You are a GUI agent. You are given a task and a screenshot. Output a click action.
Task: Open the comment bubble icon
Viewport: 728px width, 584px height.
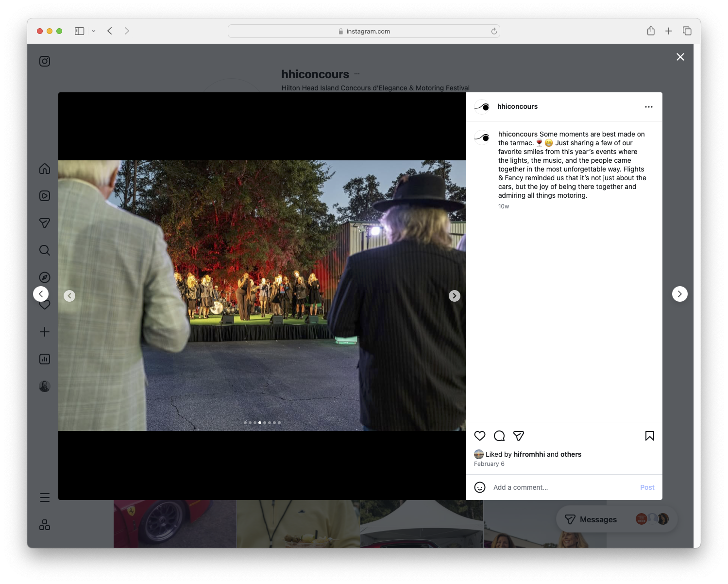point(499,436)
